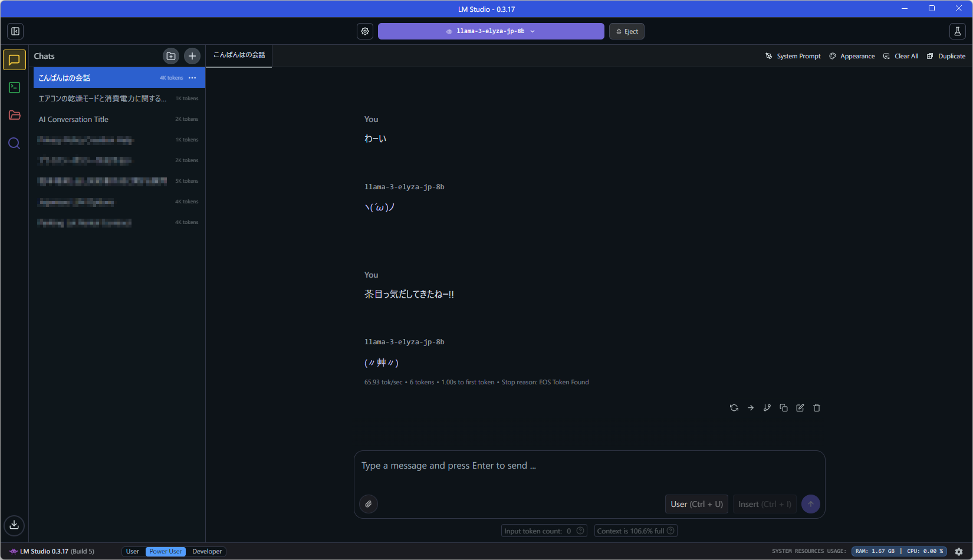Delete the last message with trash icon
The height and width of the screenshot is (560, 973).
[x=817, y=408]
